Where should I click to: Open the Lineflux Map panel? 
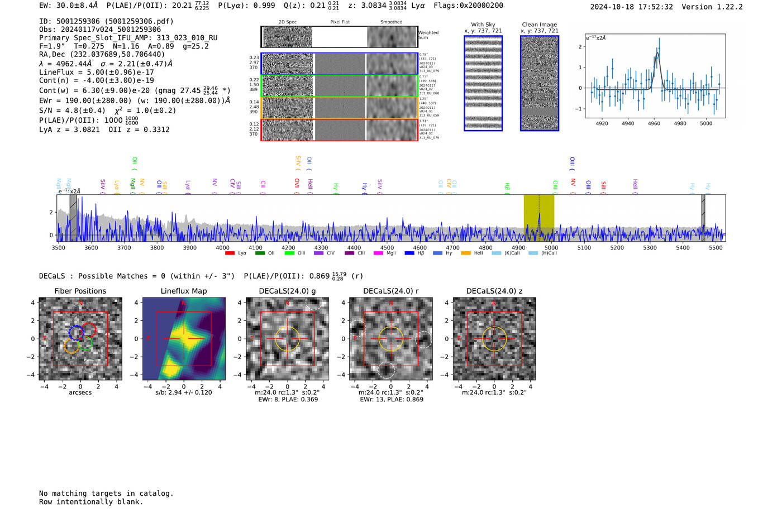pos(184,339)
